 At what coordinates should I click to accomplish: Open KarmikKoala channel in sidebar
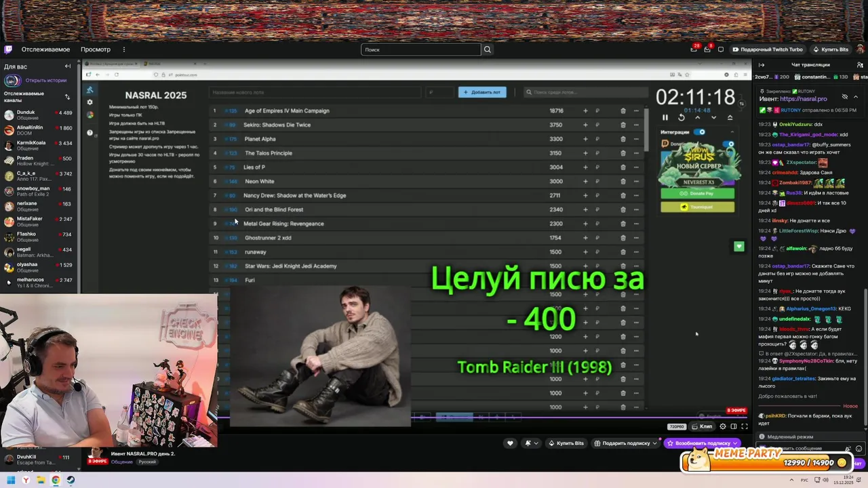point(41,145)
